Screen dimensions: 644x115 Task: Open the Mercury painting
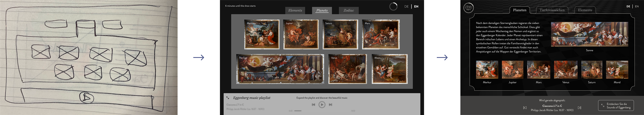coord(262,34)
